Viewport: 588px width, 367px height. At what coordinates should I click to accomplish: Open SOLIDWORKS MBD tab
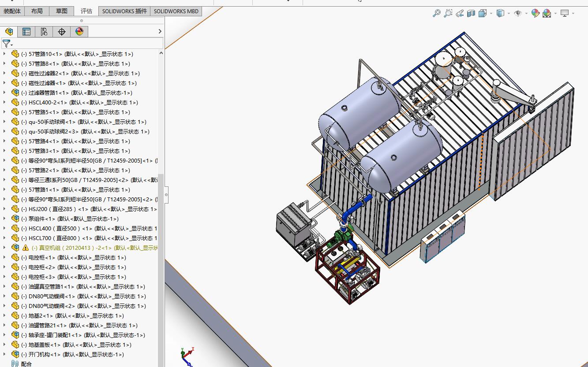[x=176, y=11]
